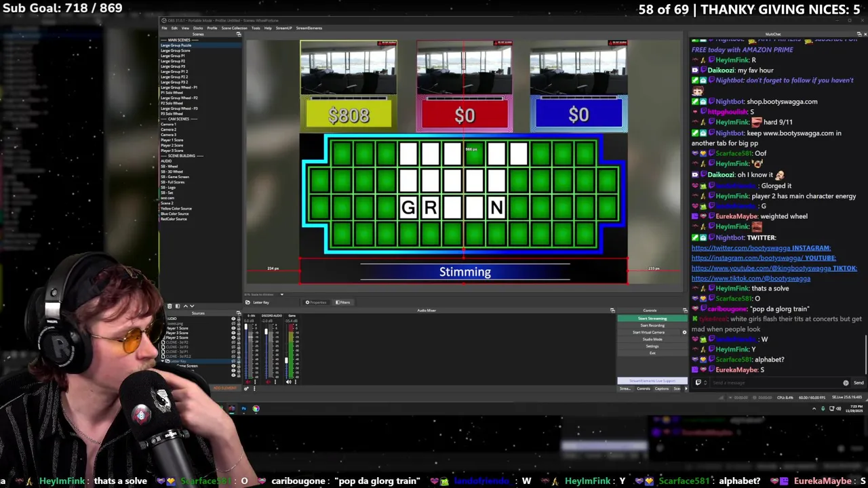Configure virtual camera gear icon

[x=684, y=332]
